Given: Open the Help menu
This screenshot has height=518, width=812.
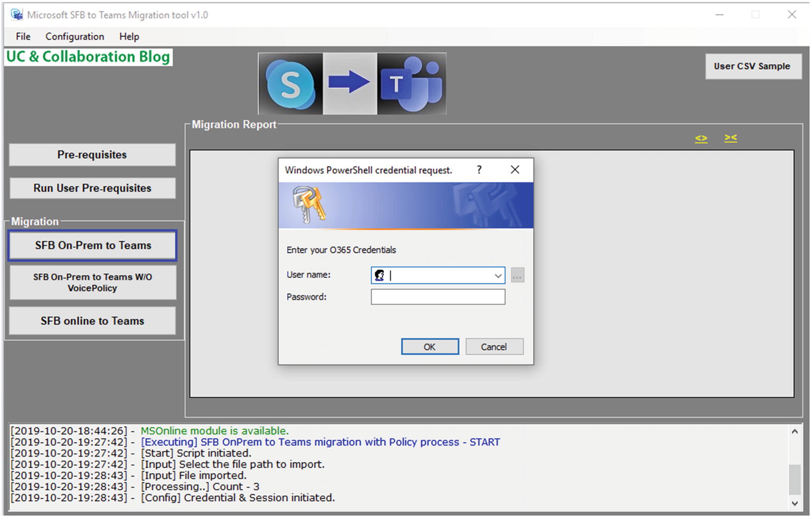Looking at the screenshot, I should point(129,36).
